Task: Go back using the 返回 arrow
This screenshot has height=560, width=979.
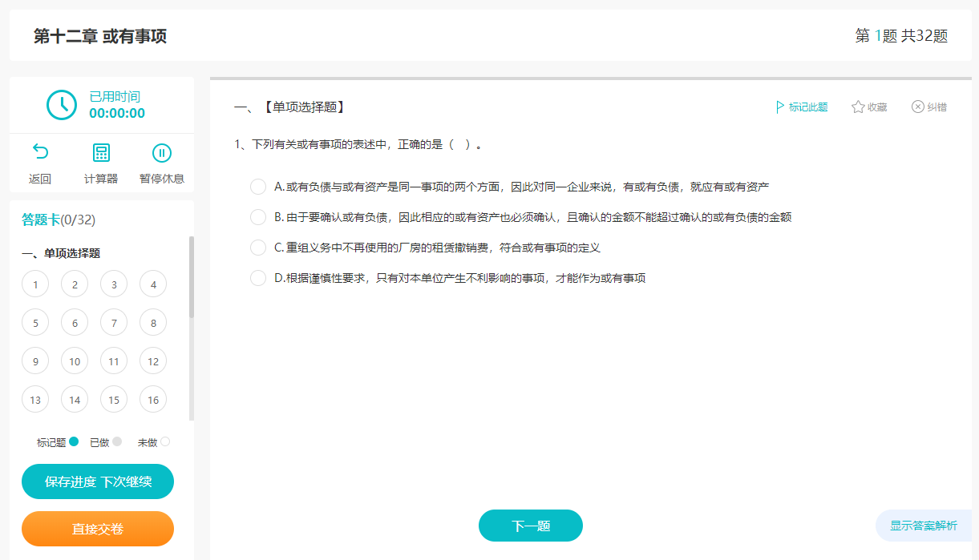Action: (x=39, y=163)
